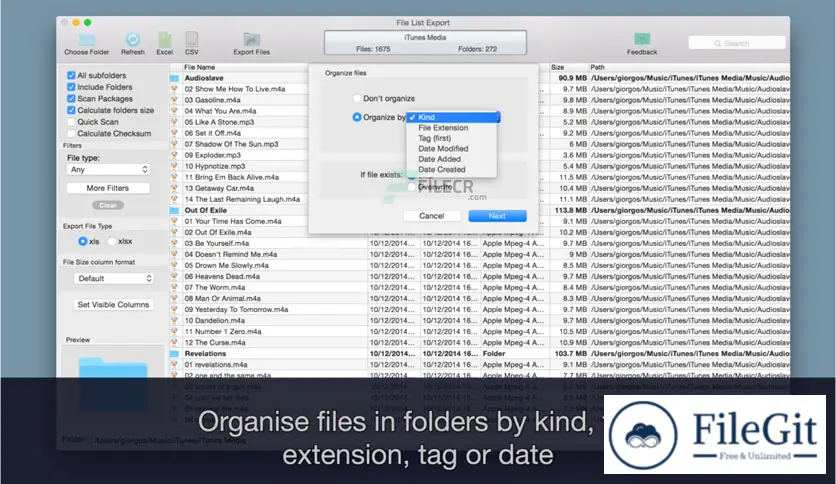Click Next in the organize dialog
Screen dimensions: 836x484
[497, 216]
